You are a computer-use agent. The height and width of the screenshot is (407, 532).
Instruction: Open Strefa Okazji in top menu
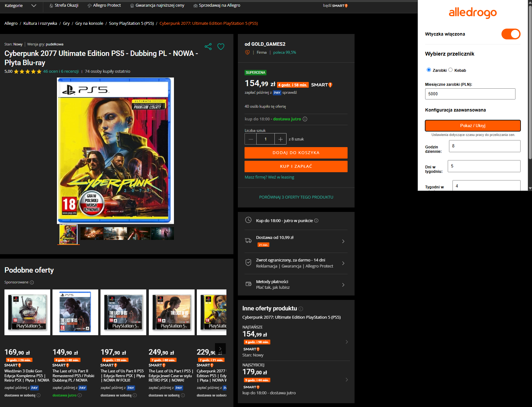(64, 5)
